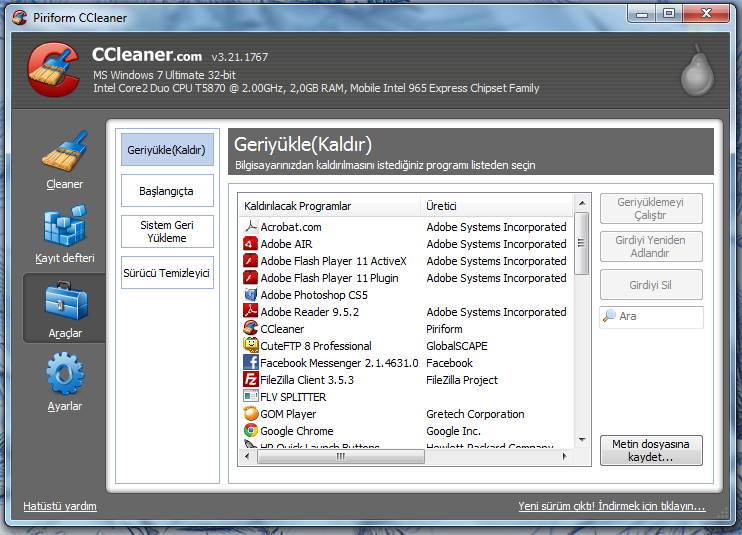Click the Google Chrome icon
The height and width of the screenshot is (535, 742).
click(250, 430)
